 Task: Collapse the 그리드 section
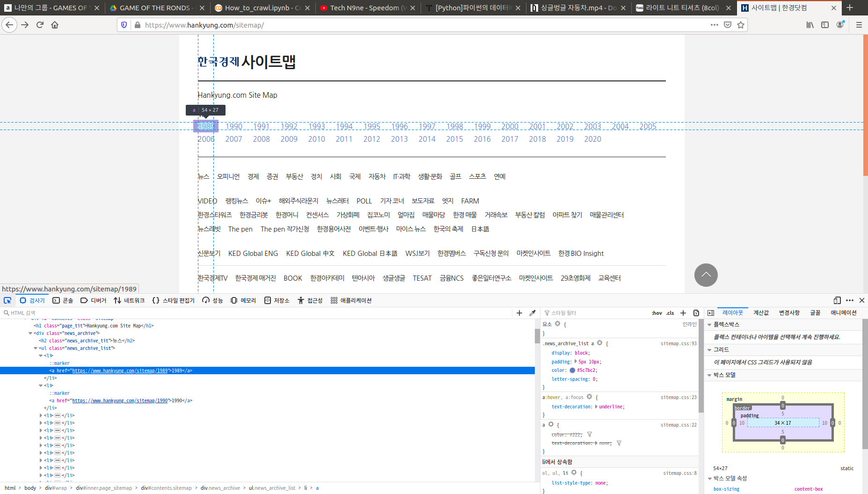[x=709, y=350]
